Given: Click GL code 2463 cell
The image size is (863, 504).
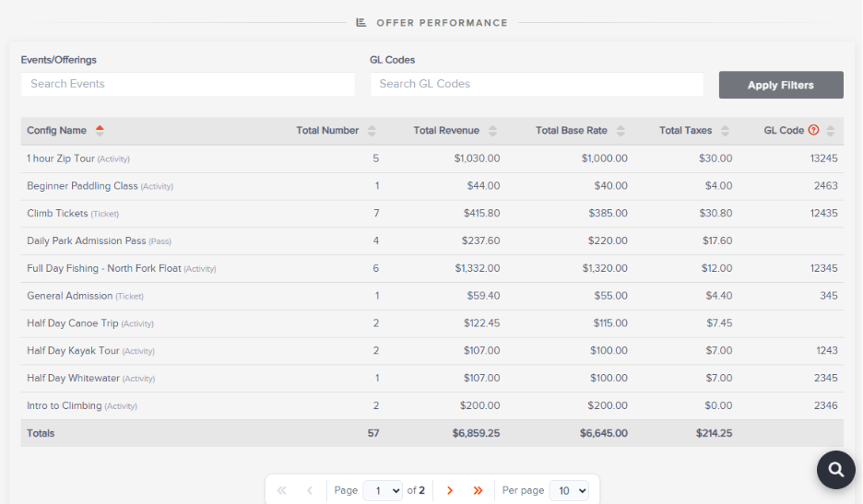Looking at the screenshot, I should tap(825, 186).
